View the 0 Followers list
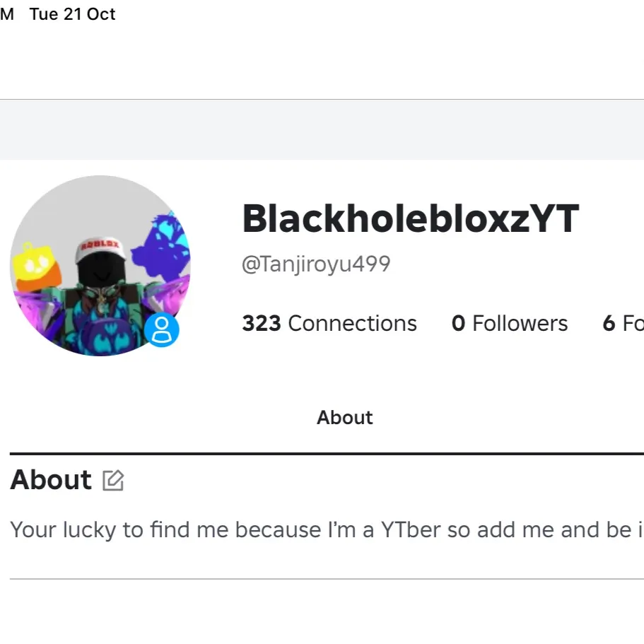 click(509, 323)
